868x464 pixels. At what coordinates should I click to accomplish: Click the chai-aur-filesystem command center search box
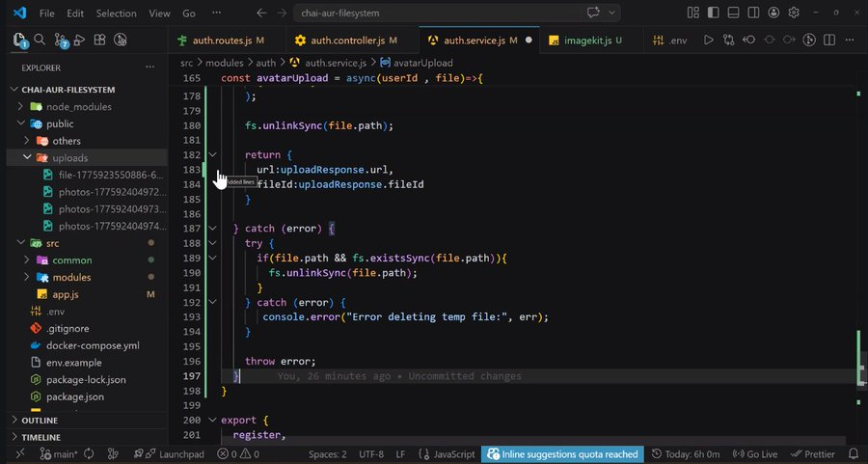457,13
